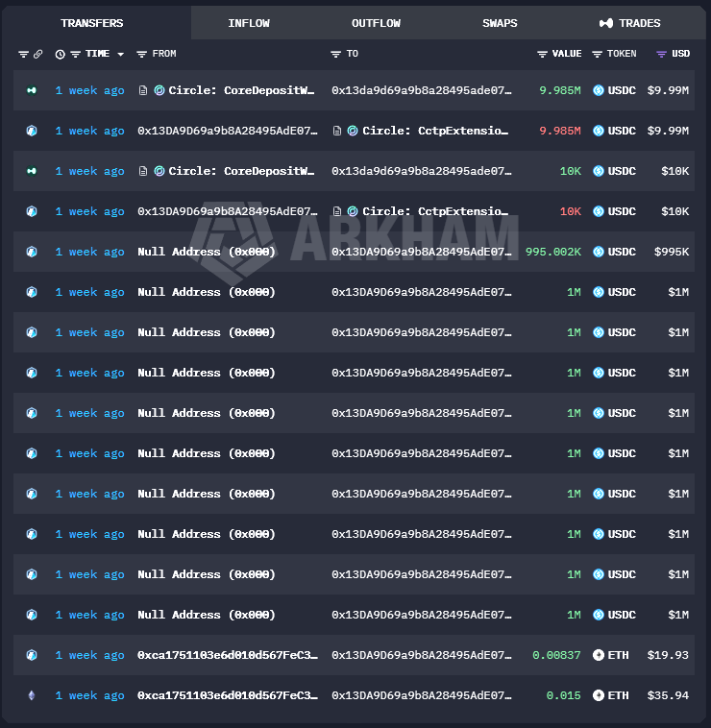Open the TOKEN column filter
The width and height of the screenshot is (711, 728).
click(598, 55)
